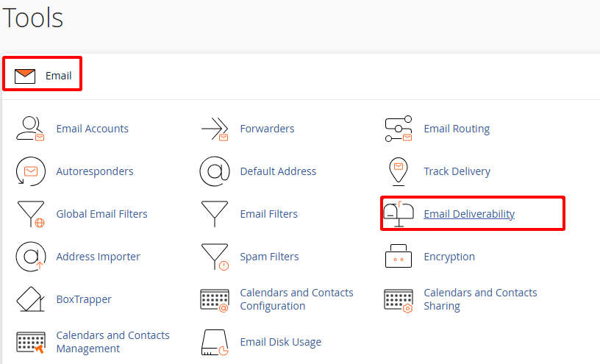This screenshot has width=600, height=364.
Task: Open the Default Address link
Action: tap(278, 171)
